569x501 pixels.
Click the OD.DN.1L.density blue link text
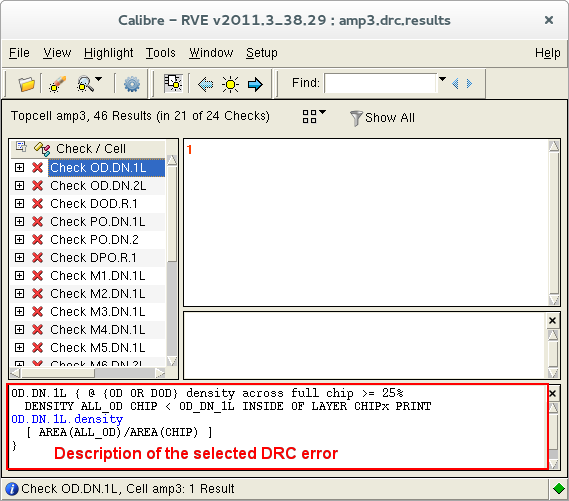click(67, 419)
